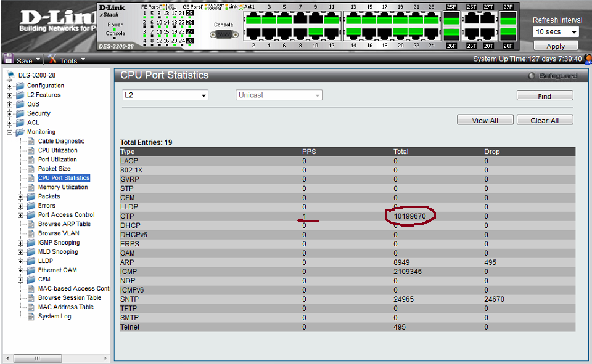Click the L2 Features folder icon

20,95
